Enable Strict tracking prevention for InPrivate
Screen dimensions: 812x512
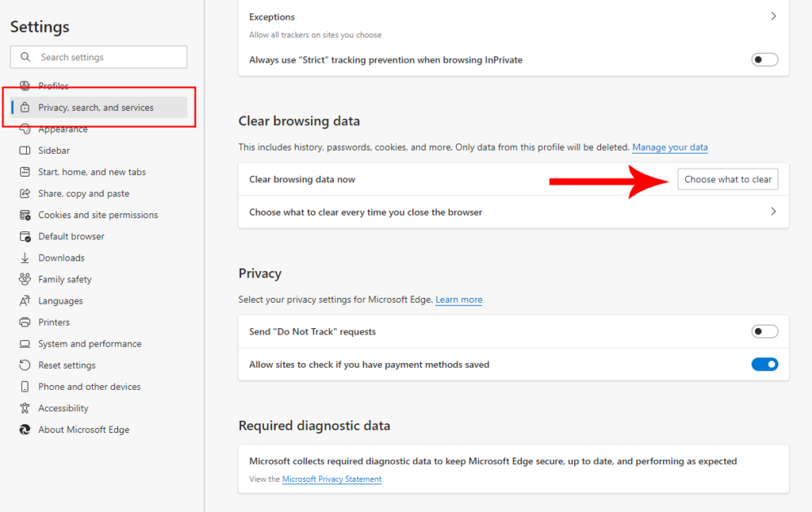pos(764,59)
